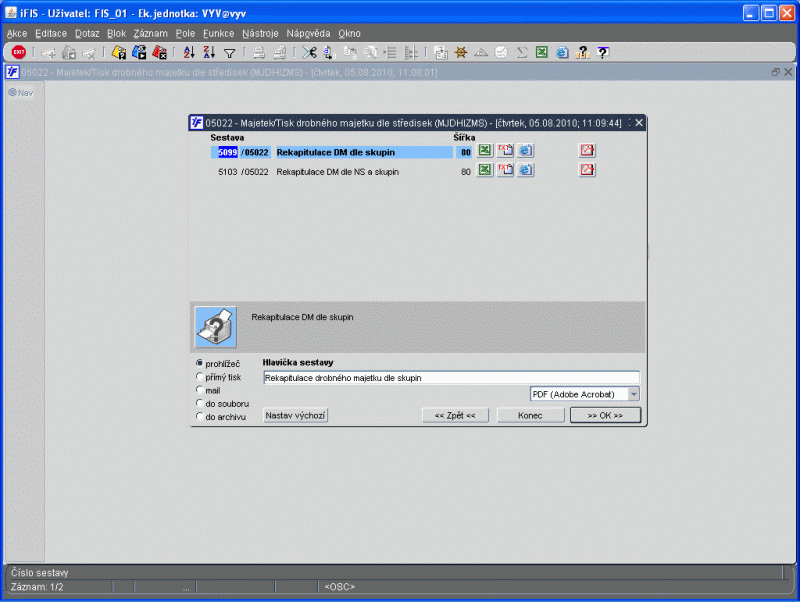The width and height of the screenshot is (800, 602).
Task: Sort descending with the Z-A icon
Action: click(209, 52)
